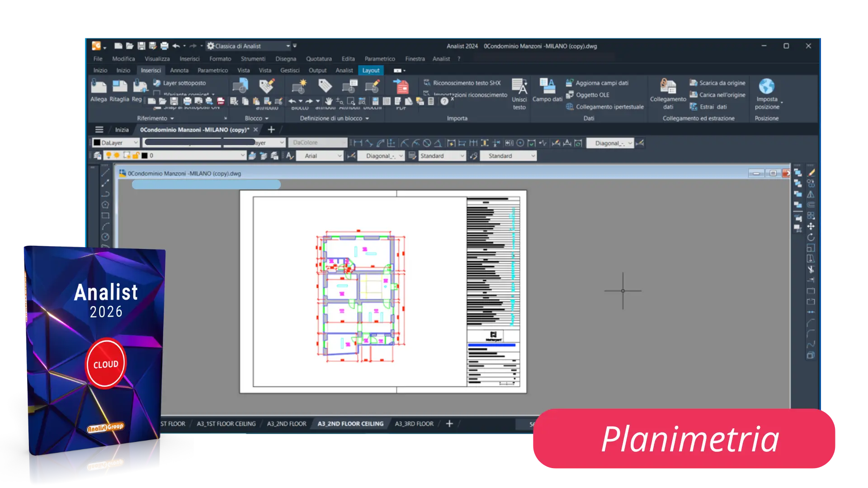Click Aggiorna campi dati button

coord(601,83)
